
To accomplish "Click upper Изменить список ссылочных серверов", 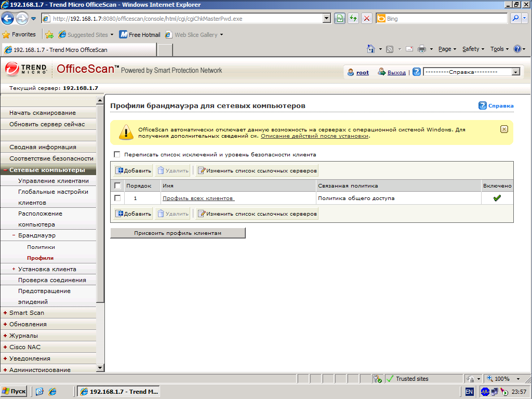I will [x=257, y=170].
